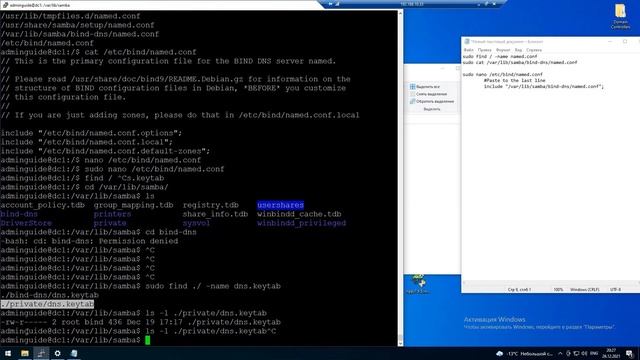Click 'include "/etc/bind/named.conf.options";' in terminal

click(x=91, y=133)
